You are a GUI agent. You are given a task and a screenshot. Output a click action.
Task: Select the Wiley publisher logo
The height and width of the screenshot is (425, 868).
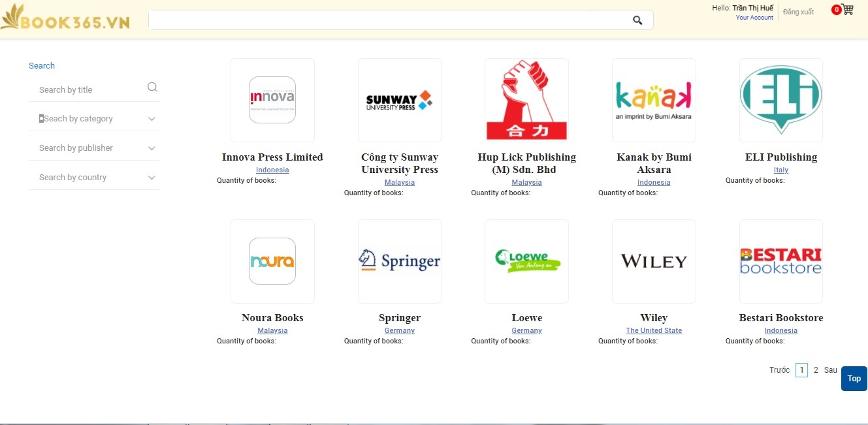(x=653, y=261)
